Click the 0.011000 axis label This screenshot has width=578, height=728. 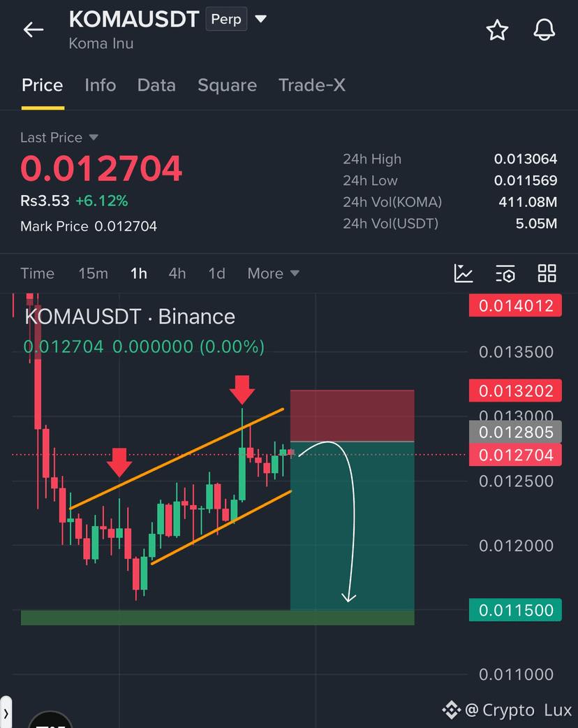pos(516,674)
